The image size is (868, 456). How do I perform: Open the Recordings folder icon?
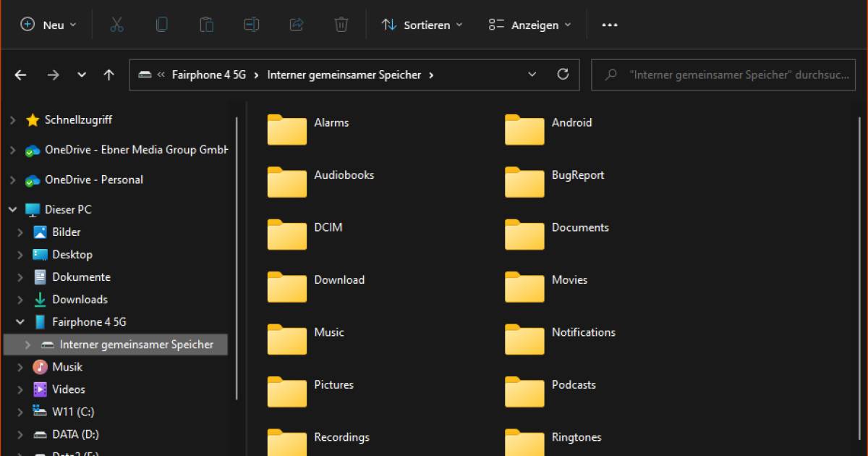tap(286, 442)
